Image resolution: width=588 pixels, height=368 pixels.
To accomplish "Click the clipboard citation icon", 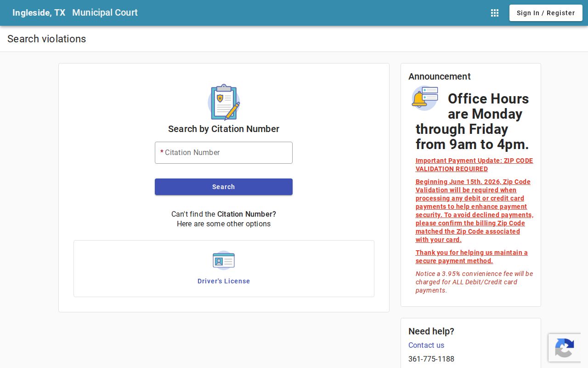I will point(224,102).
